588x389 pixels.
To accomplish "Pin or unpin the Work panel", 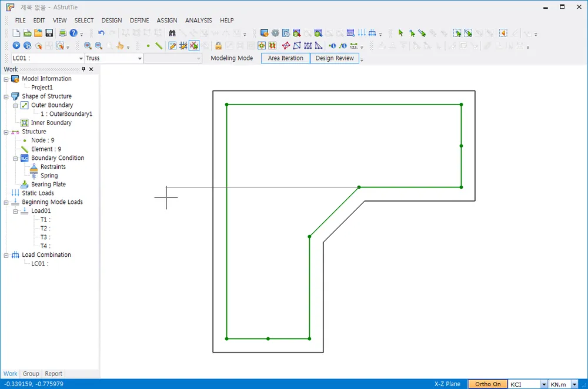I will pos(83,69).
